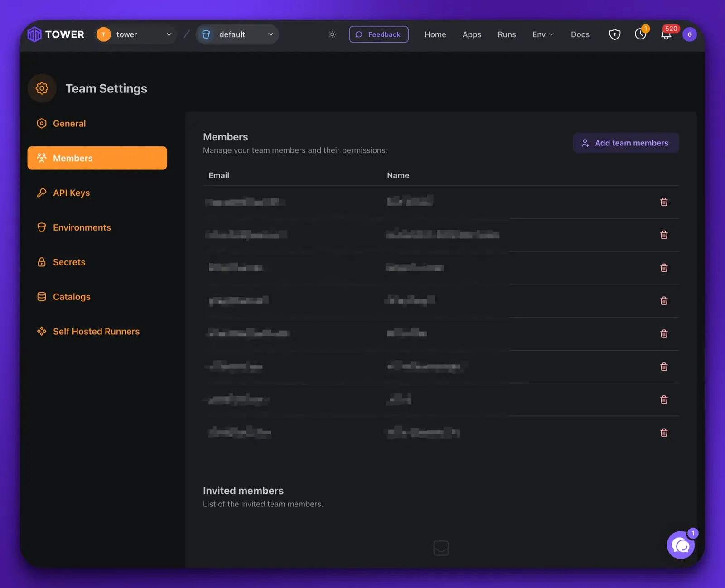The image size is (725, 588).
Task: Select the API Keys sidebar icon
Action: [x=42, y=193]
